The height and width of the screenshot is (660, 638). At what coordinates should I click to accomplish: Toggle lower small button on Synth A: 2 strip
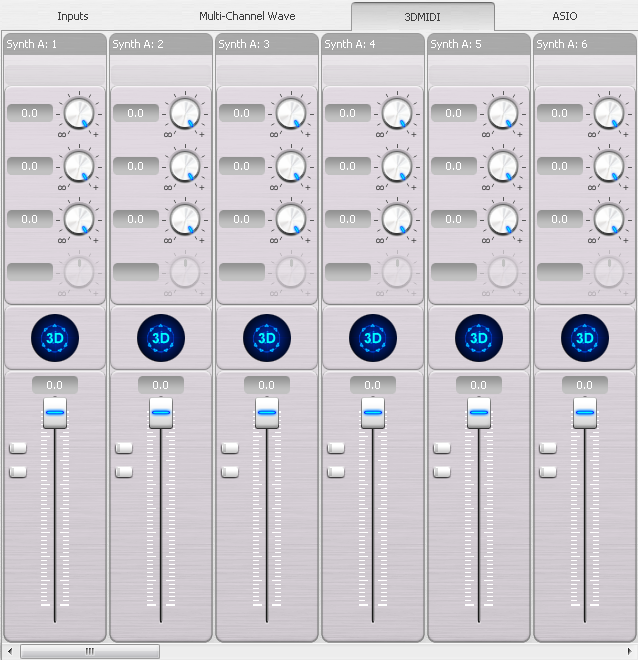(x=124, y=472)
